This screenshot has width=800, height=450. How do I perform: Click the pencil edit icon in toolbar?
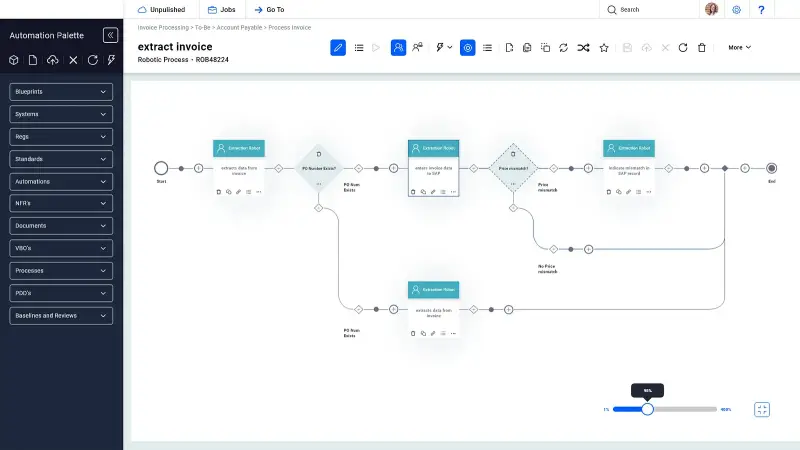point(338,47)
